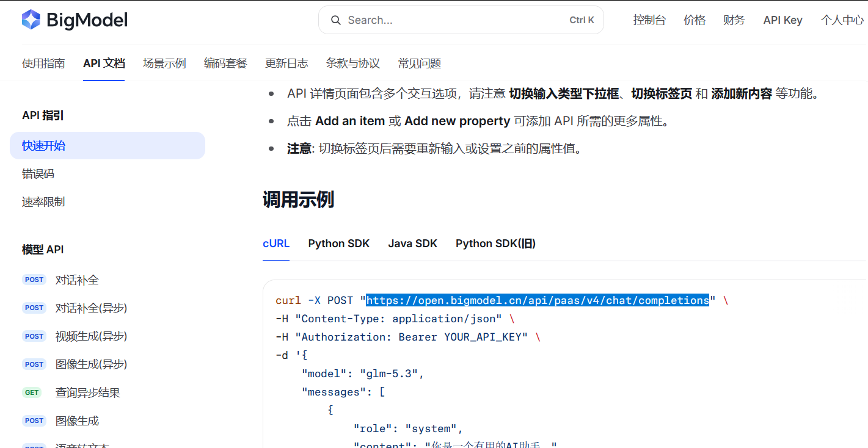Click the "glm-5.3" model value
This screenshot has width=868, height=448.
point(389,374)
